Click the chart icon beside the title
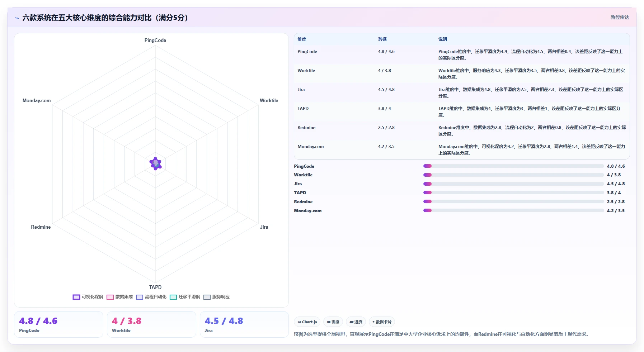644x352 pixels. pyautogui.click(x=17, y=18)
